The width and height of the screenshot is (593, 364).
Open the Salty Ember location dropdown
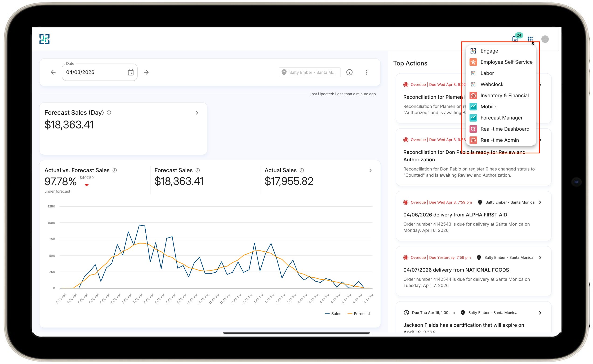point(309,72)
